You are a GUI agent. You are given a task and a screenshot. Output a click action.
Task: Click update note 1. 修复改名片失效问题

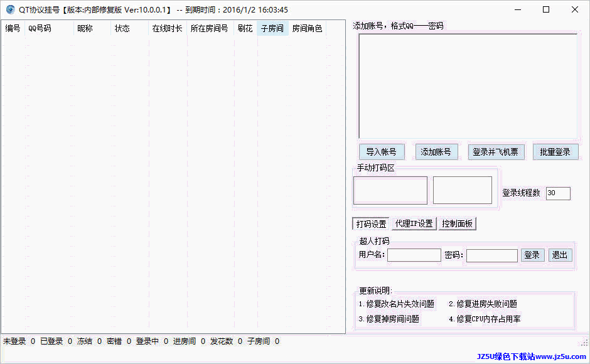(396, 304)
